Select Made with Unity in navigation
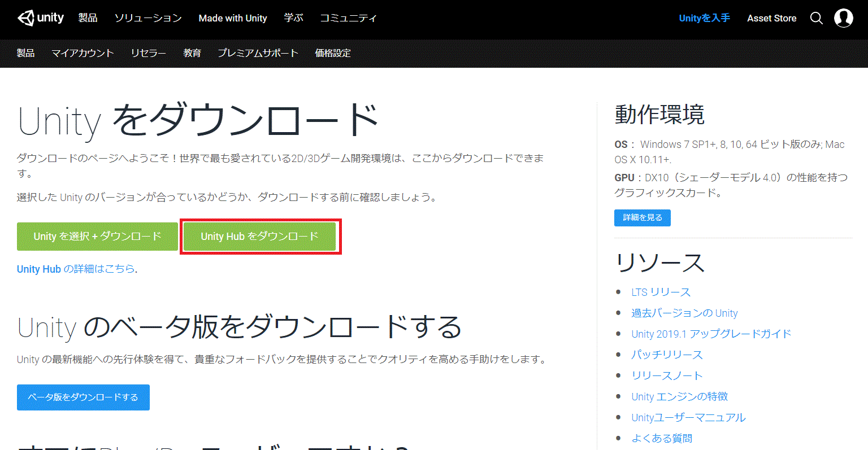The width and height of the screenshot is (868, 450). tap(233, 18)
